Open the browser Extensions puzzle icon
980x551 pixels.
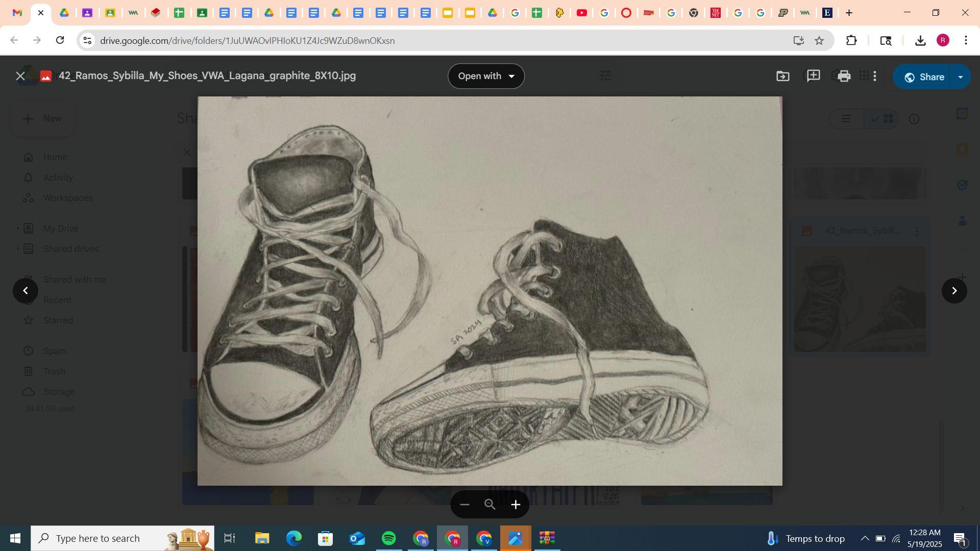click(x=851, y=41)
